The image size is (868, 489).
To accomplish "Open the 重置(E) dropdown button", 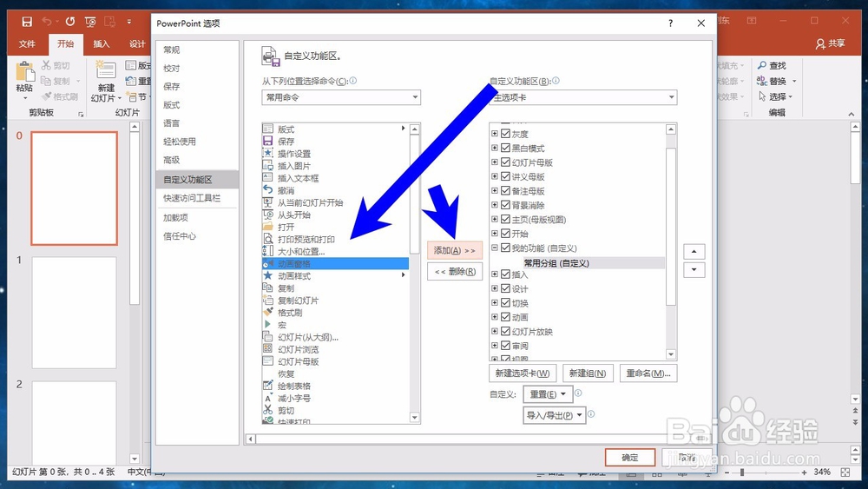I will (548, 394).
